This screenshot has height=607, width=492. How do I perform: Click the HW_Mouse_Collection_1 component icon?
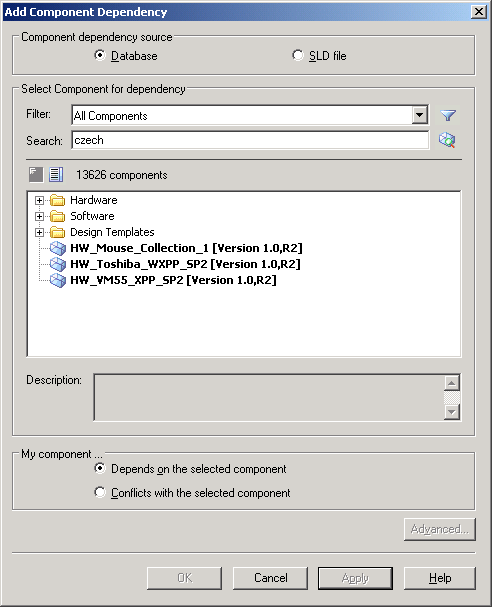tap(58, 248)
